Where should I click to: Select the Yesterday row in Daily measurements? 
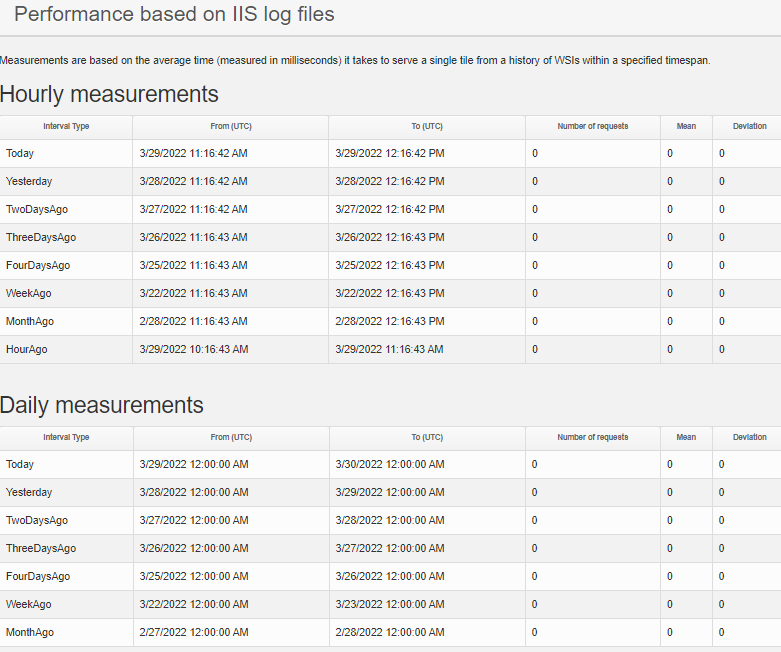point(29,493)
